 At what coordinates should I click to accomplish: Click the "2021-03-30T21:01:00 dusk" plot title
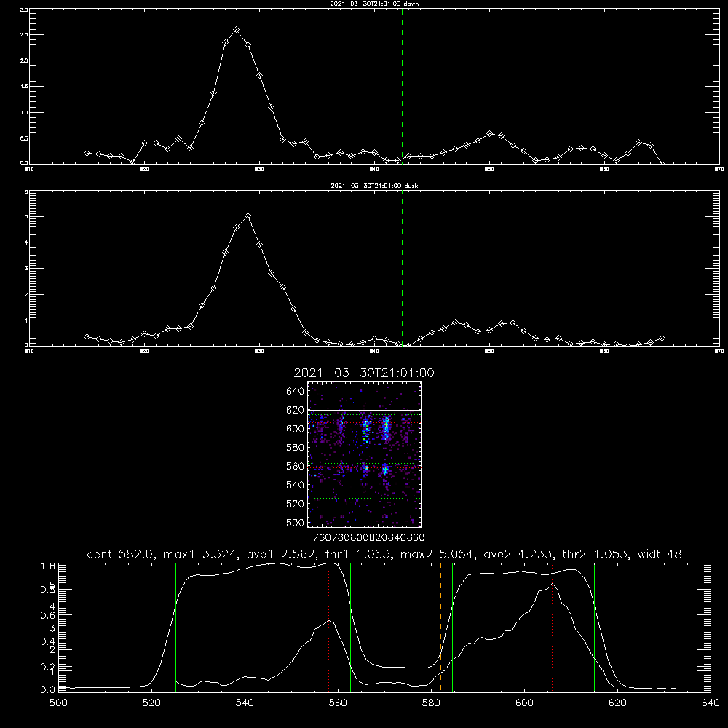click(374, 186)
